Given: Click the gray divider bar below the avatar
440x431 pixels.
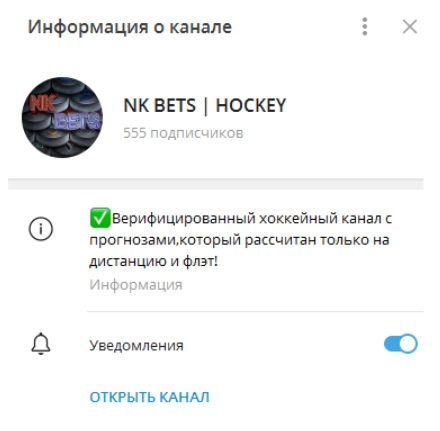Looking at the screenshot, I should (216, 184).
